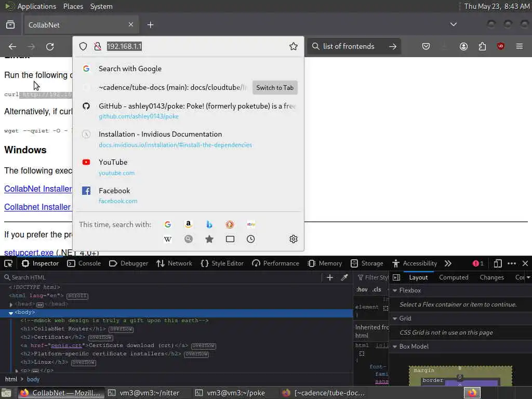Image resolution: width=532 pixels, height=399 pixels.
Task: Search history using the clock shortcut
Action: tap(251, 239)
